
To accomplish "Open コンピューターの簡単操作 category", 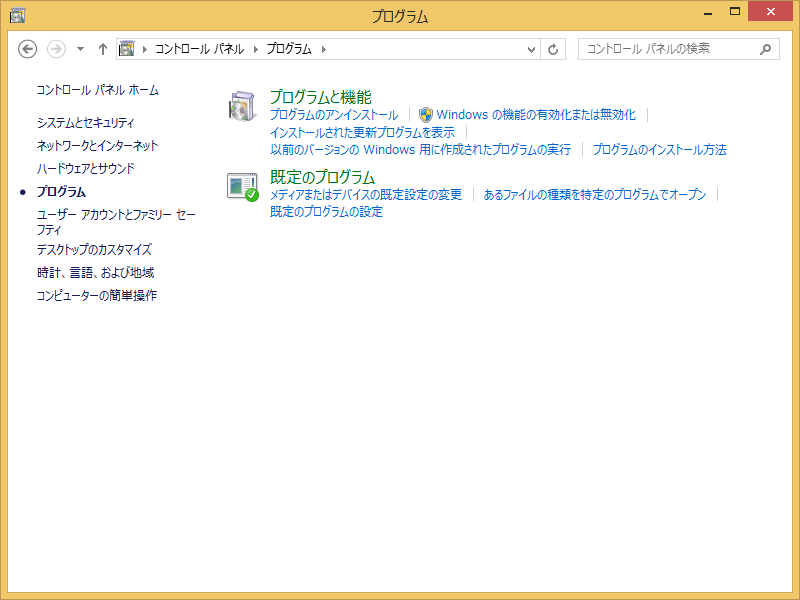I will (96, 296).
